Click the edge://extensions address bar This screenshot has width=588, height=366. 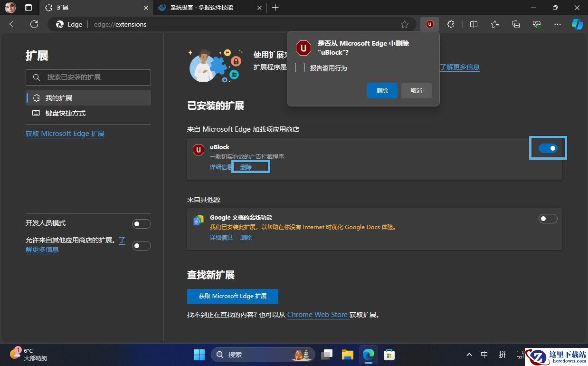[x=231, y=24]
